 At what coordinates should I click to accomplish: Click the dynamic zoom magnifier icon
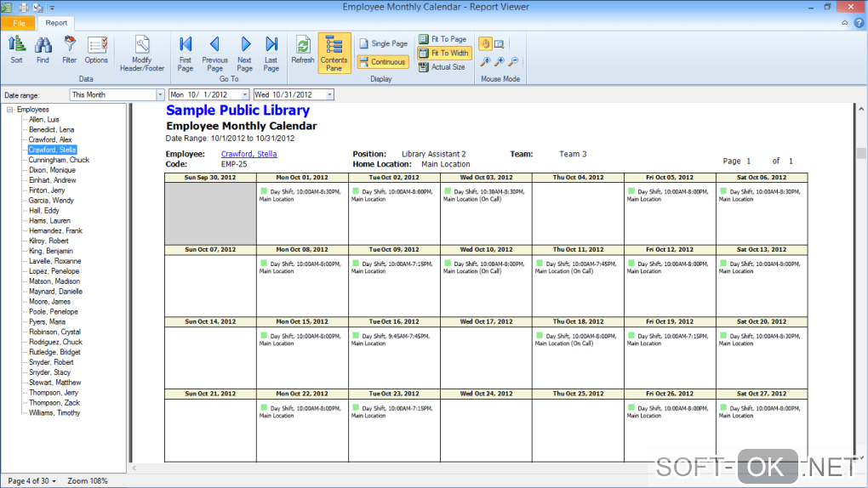pos(485,62)
